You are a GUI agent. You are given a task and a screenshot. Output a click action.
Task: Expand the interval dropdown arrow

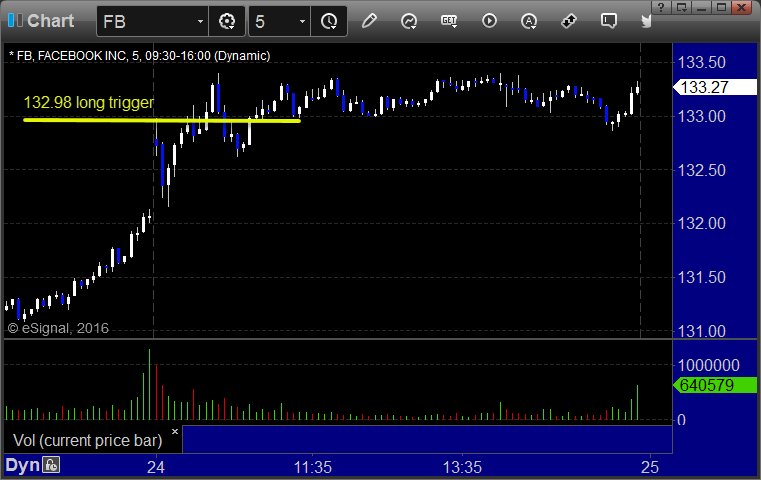click(302, 21)
